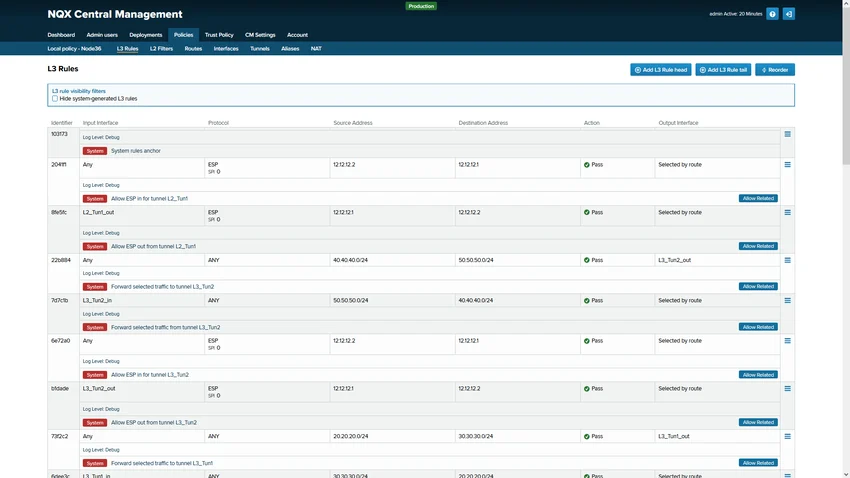This screenshot has height=478, width=850.
Task: Open row menu for rule 22b884
Action: point(787,260)
